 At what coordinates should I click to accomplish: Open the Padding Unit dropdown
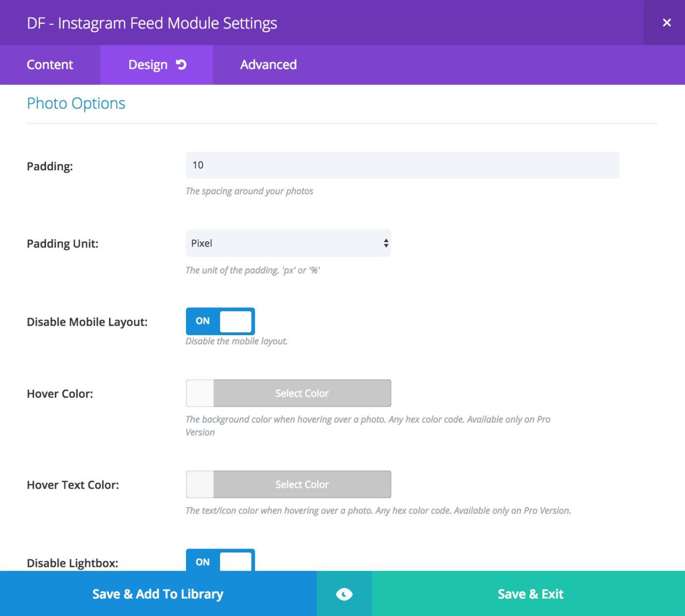[288, 243]
